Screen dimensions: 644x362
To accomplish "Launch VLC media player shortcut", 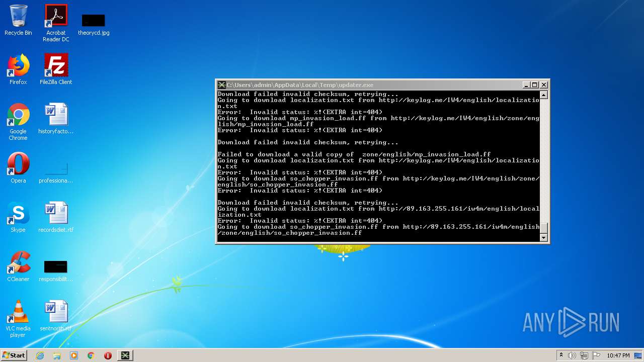I will point(18,319).
